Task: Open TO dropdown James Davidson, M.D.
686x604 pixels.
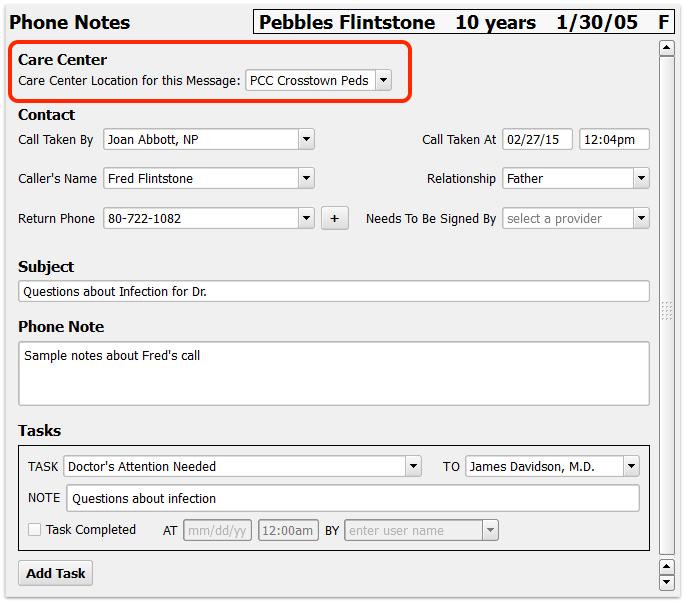Action: [x=552, y=466]
